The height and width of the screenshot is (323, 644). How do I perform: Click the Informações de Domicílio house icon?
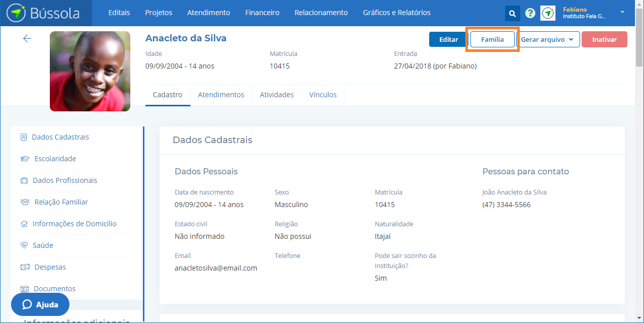pyautogui.click(x=24, y=224)
